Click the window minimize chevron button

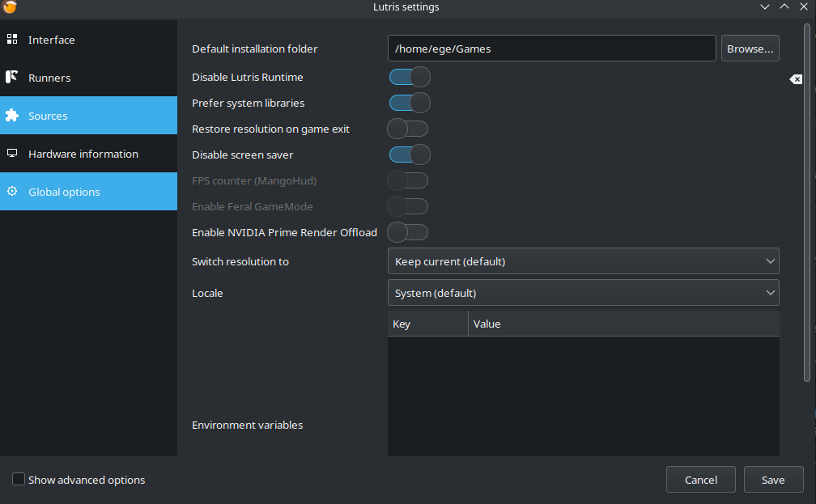764,6
